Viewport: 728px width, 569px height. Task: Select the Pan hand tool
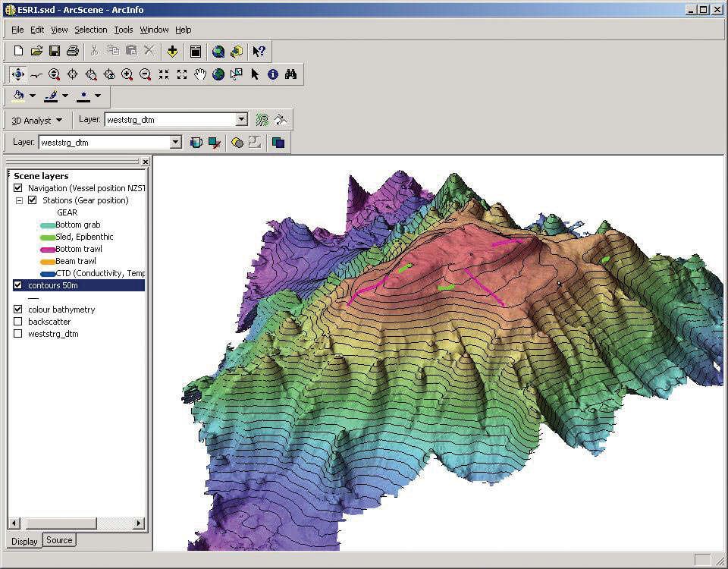coord(200,74)
